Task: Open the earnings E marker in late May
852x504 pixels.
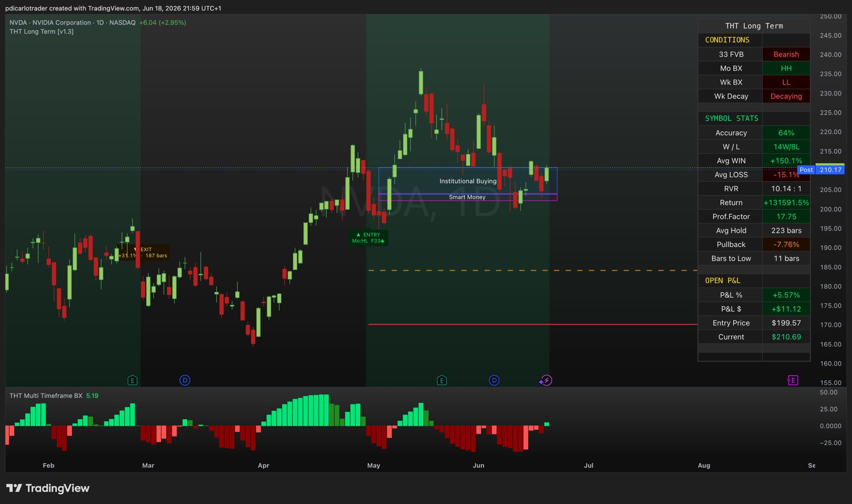Action: tap(442, 380)
